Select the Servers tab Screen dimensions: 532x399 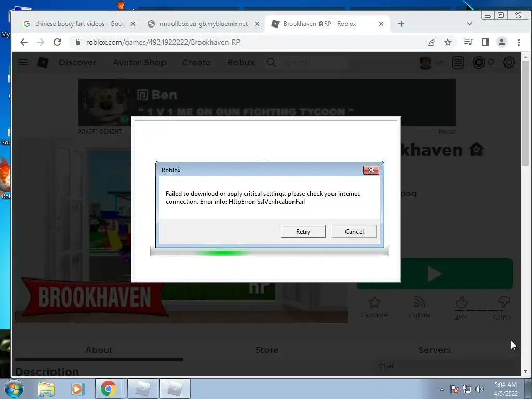[435, 350]
